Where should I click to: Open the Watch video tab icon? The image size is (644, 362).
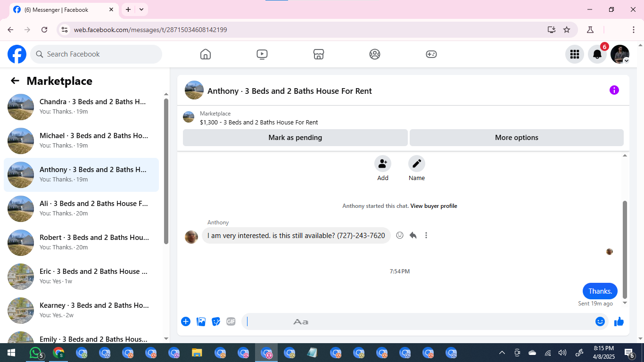point(262,54)
